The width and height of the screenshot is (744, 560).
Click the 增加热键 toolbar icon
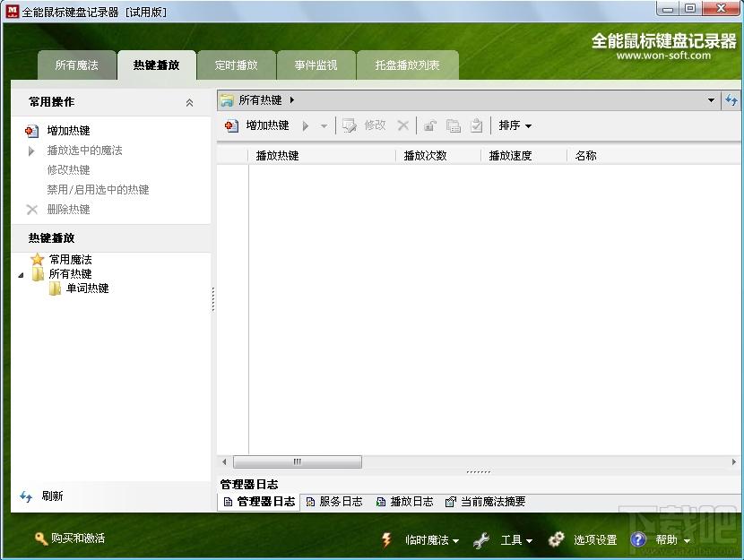click(231, 125)
